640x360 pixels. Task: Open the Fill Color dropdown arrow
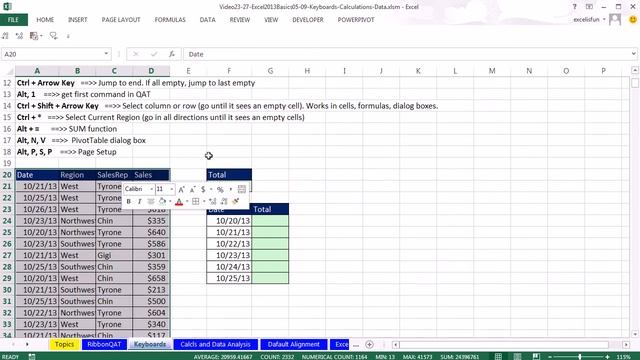(x=170, y=201)
